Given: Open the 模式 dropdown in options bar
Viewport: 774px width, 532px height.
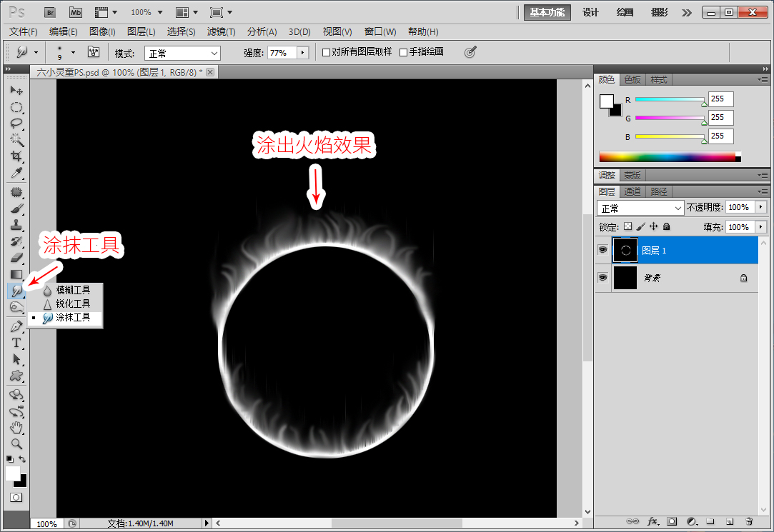Looking at the screenshot, I should pyautogui.click(x=182, y=54).
